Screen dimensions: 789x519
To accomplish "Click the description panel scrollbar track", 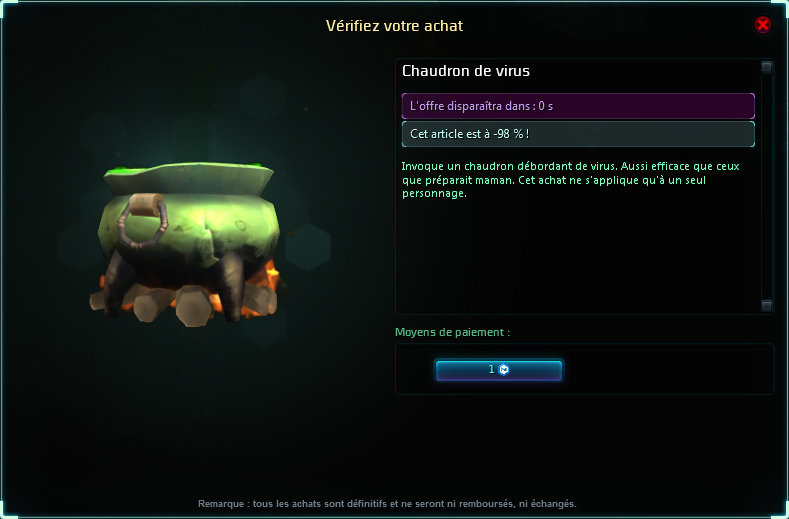I will (x=766, y=186).
